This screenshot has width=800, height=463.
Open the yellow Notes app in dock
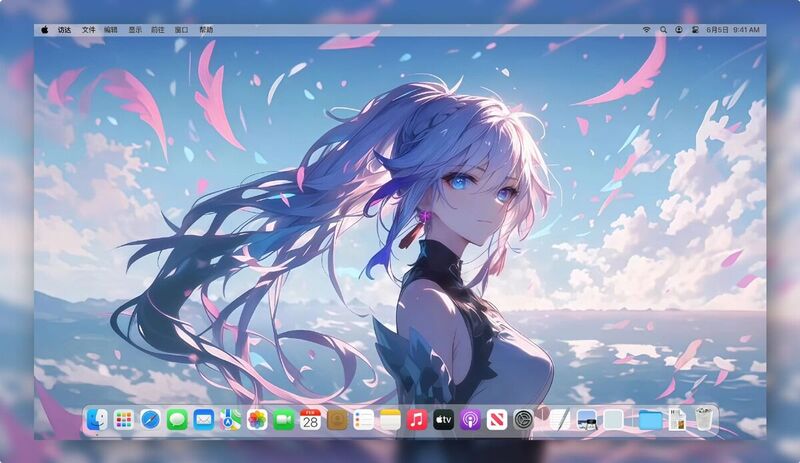pos(390,420)
